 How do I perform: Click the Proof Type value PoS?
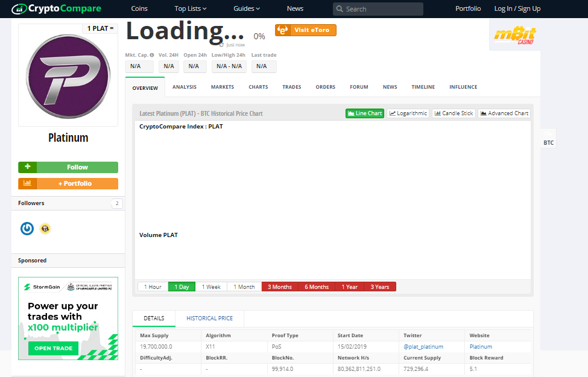(x=276, y=347)
